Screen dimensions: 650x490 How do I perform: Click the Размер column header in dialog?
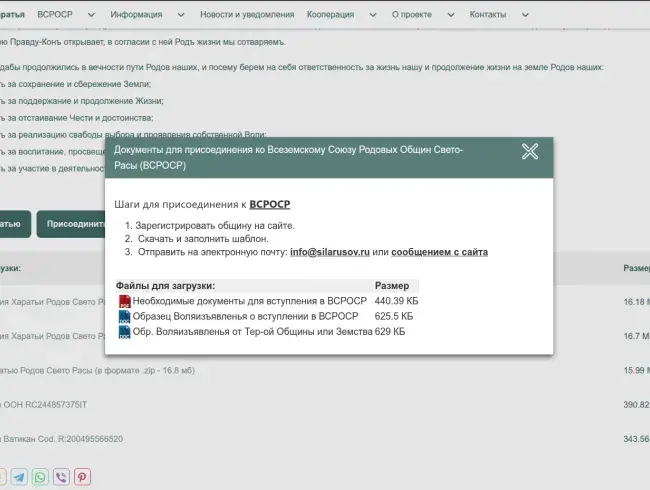[392, 286]
